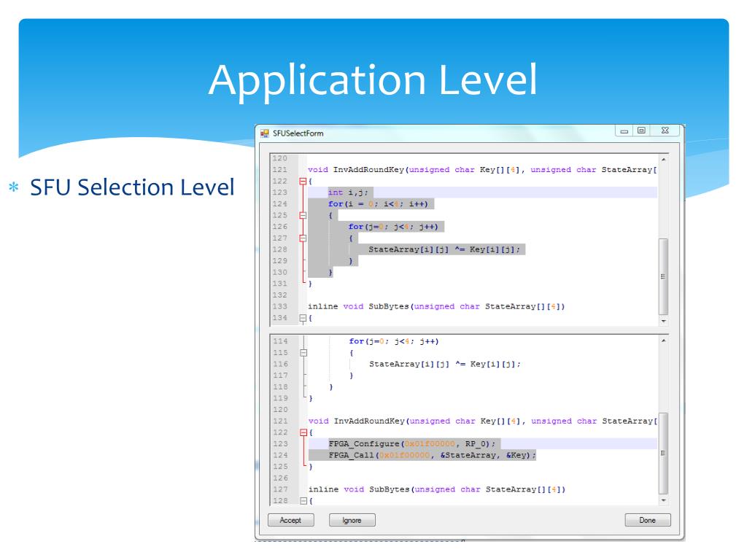Click the Done button
Image resolution: width=747 pixels, height=560 pixels.
(648, 520)
